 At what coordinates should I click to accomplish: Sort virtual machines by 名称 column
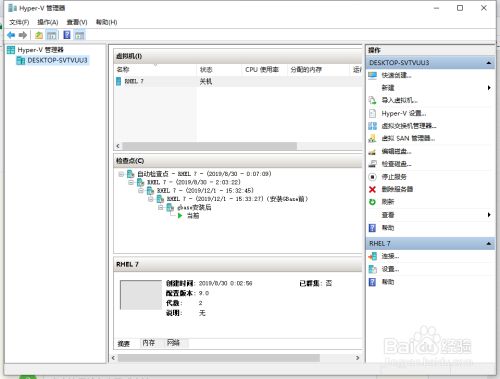pos(155,70)
